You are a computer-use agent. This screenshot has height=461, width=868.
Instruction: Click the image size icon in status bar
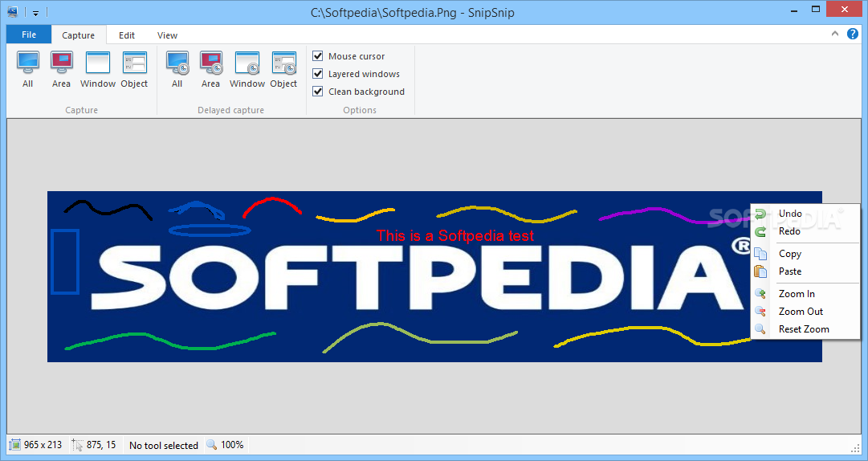pos(15,445)
